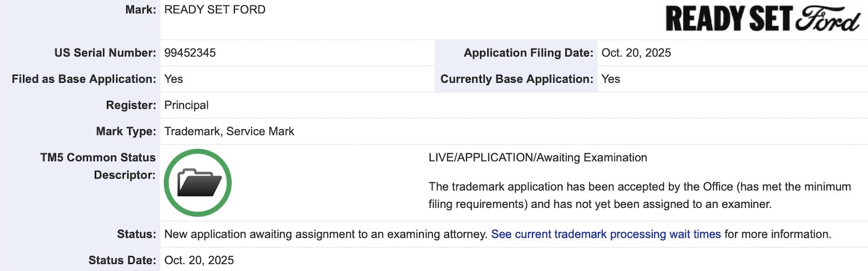This screenshot has width=868, height=271.
Task: Click the Yes value for Filed as Base Application
Action: pyautogui.click(x=174, y=79)
